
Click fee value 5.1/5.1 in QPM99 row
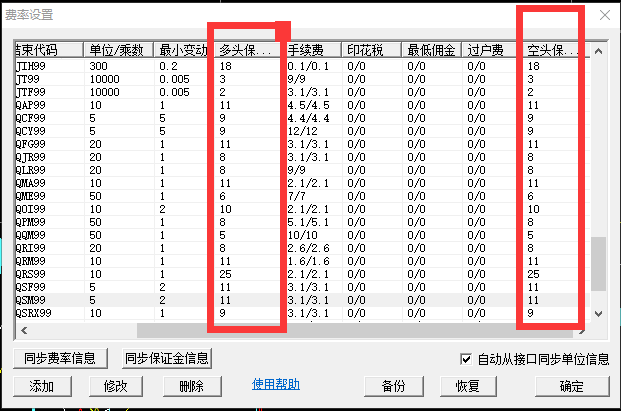pyautogui.click(x=308, y=222)
